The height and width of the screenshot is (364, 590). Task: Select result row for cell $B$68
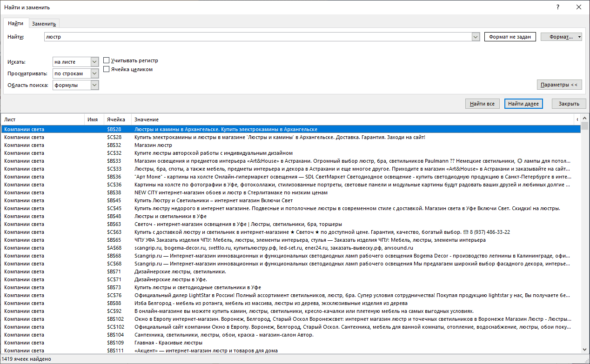(x=291, y=256)
